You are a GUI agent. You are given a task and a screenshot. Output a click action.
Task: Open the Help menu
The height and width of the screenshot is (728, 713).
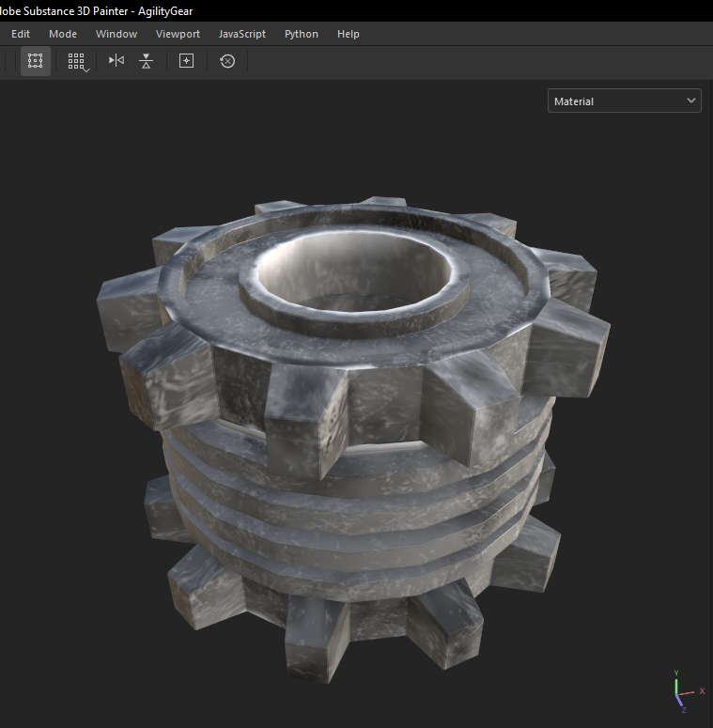(x=349, y=34)
